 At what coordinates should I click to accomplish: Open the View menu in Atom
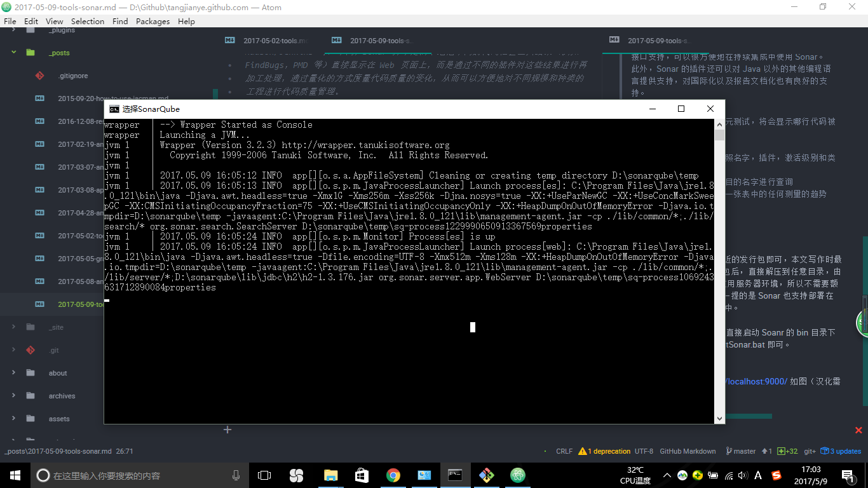click(x=55, y=21)
